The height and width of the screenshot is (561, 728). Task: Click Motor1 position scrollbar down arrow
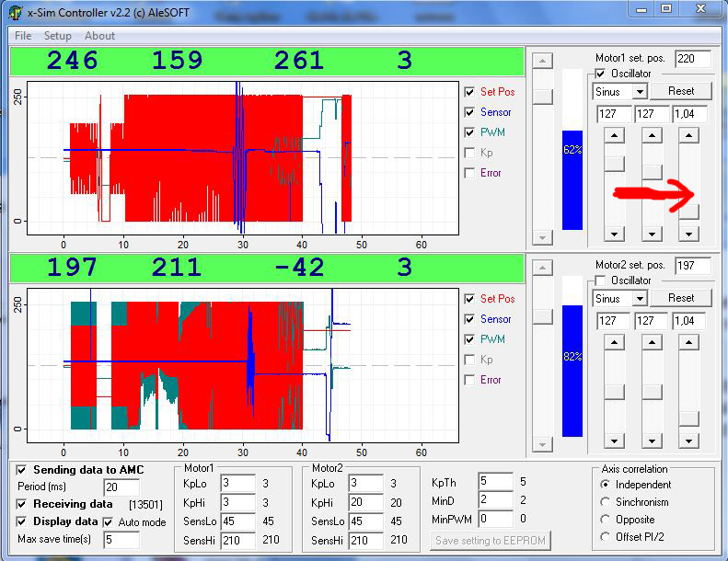click(542, 237)
